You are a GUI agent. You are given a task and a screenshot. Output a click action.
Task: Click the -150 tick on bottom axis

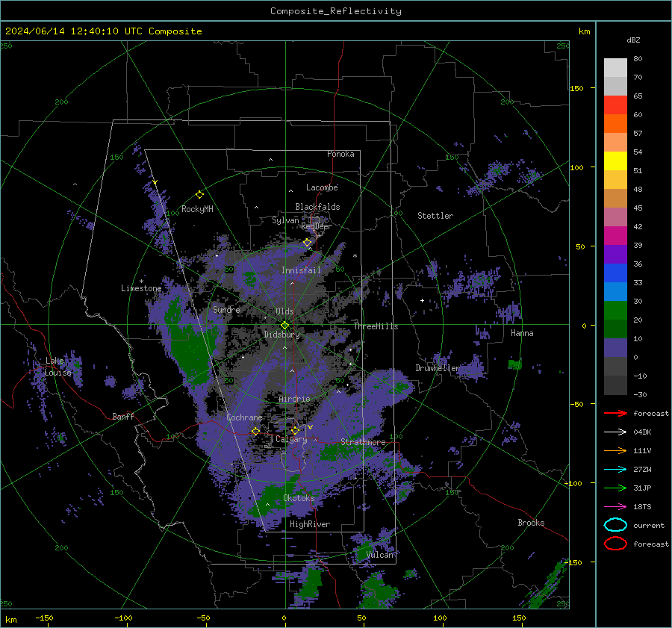(x=44, y=618)
